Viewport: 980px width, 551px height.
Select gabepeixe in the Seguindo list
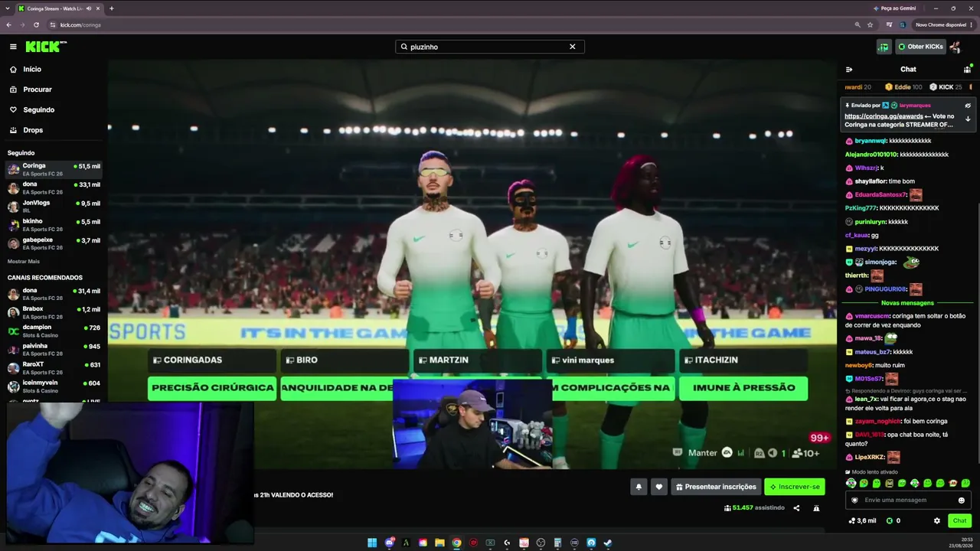[x=53, y=243]
